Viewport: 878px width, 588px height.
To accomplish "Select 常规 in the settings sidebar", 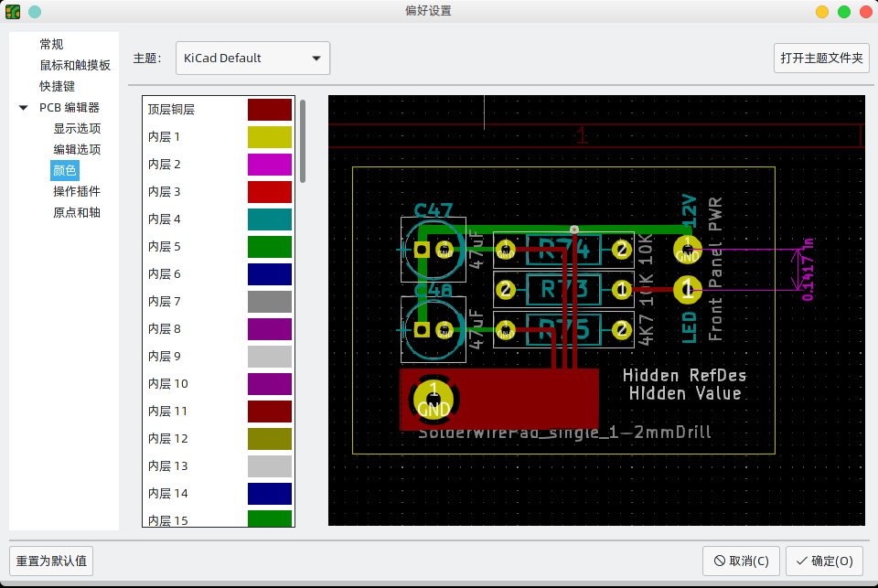I will (x=51, y=43).
